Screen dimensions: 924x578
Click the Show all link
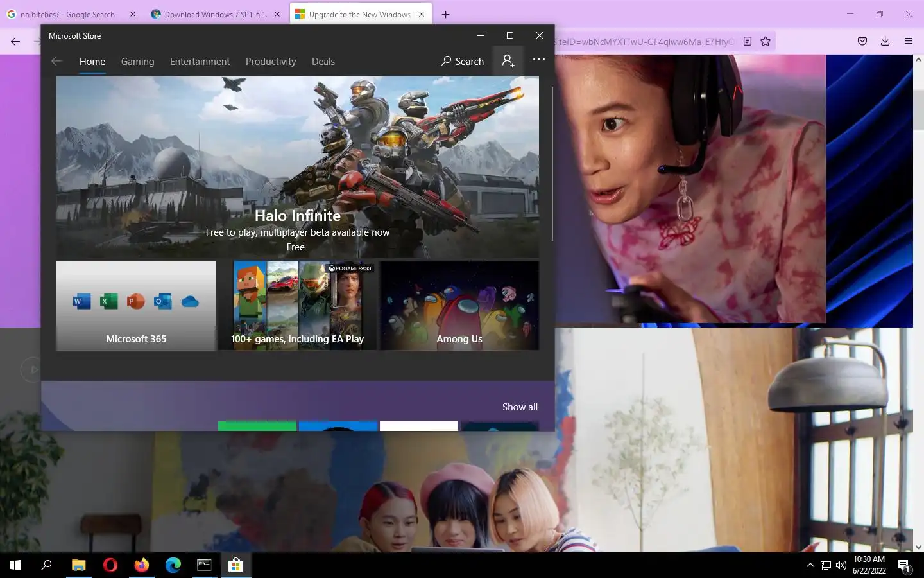tap(520, 407)
